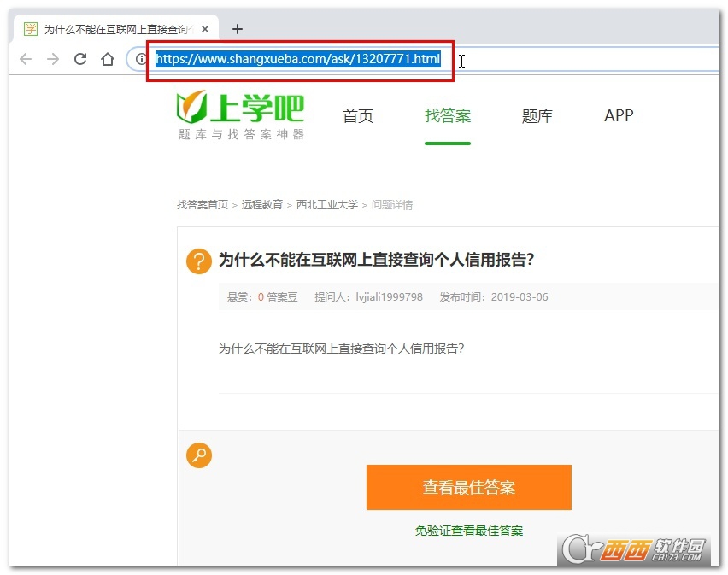Click the 题库与找答案神器 tagline
The image size is (728, 575).
pyautogui.click(x=241, y=134)
